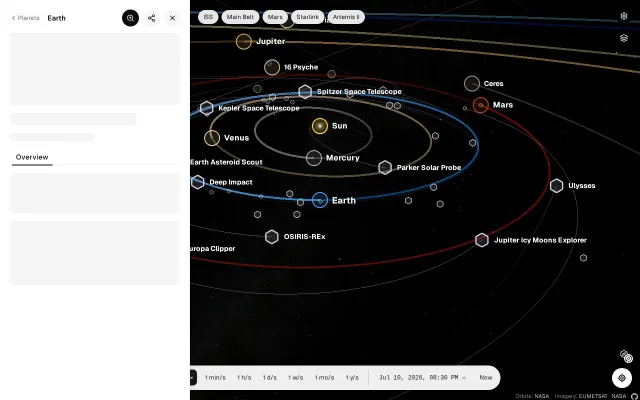Click the Jupiter planet marker
This screenshot has width=640, height=400.
[x=244, y=42]
